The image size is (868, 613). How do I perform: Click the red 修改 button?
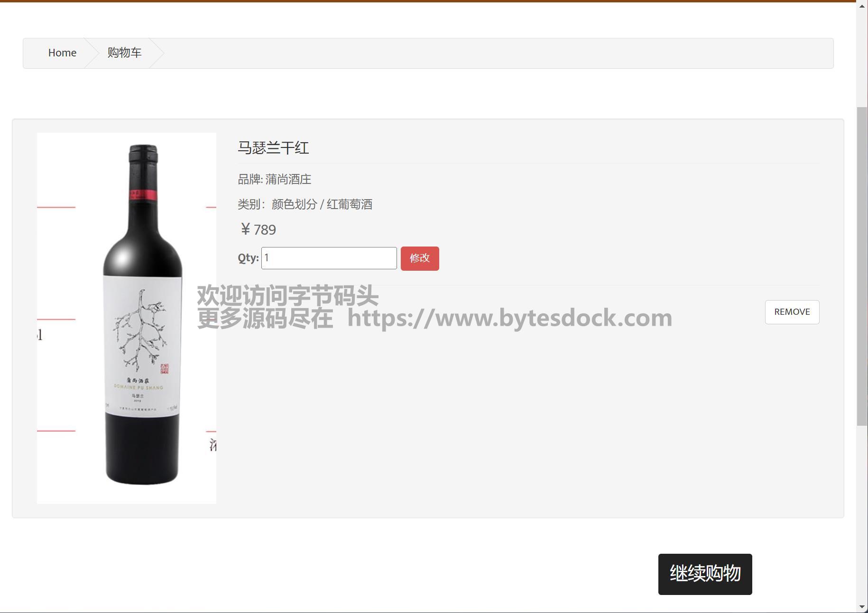420,258
